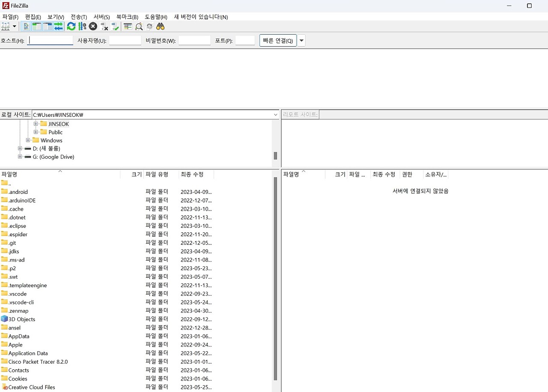
Task: Select 3D Objects icon
Action: coord(4,319)
